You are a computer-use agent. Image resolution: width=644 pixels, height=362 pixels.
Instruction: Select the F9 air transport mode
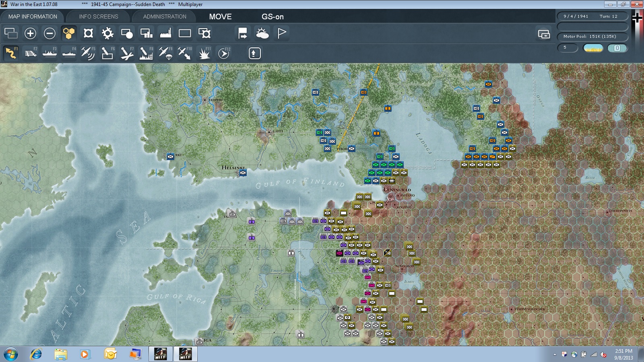point(165,53)
